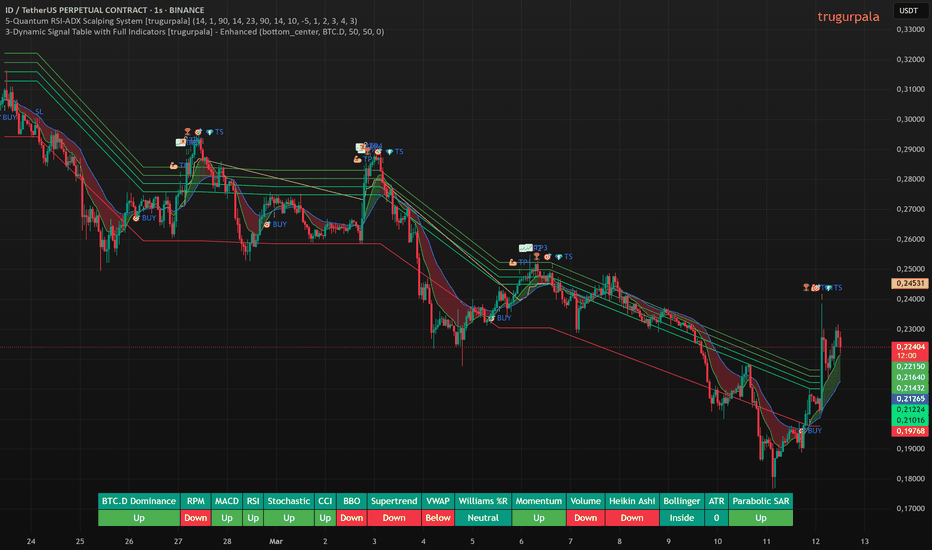Click the 0,22150 green price label
This screenshot has width=932, height=550.
(910, 366)
